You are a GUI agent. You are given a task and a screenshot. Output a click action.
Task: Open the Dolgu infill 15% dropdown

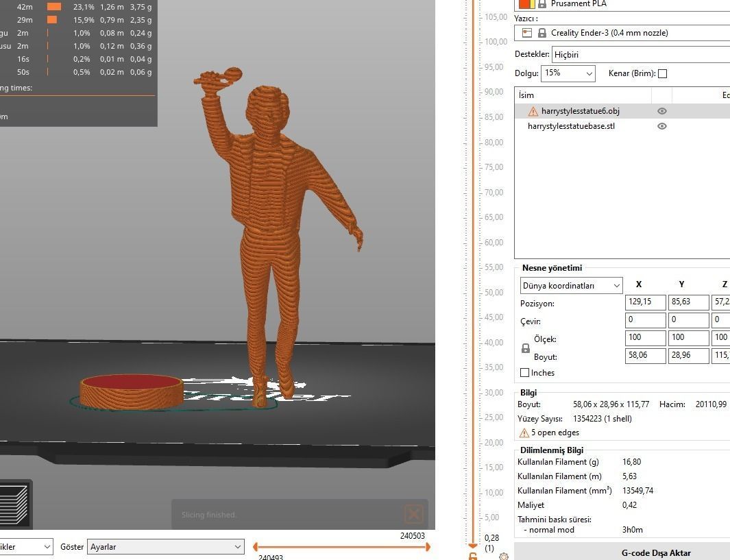coord(568,73)
